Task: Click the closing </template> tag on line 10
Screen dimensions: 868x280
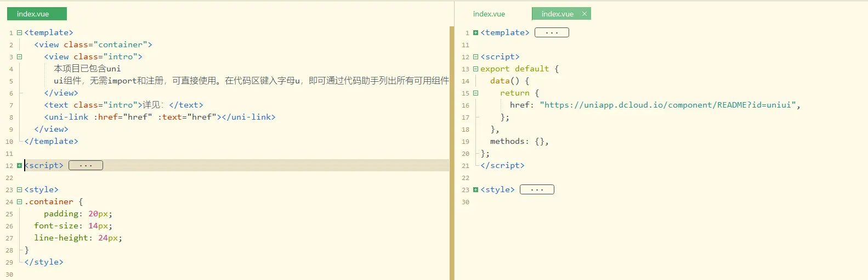Action: point(51,141)
